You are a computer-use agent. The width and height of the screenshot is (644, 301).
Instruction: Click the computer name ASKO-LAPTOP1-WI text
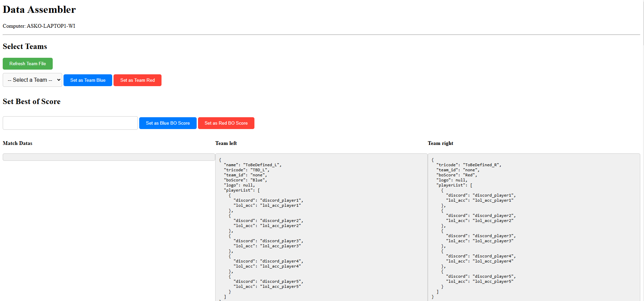51,26
